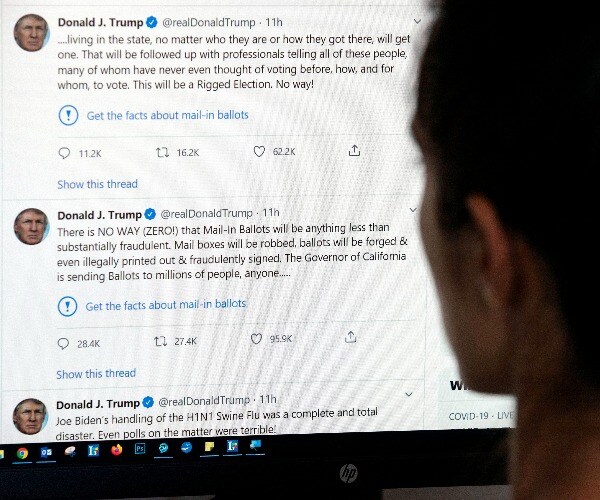
Task: Open the @realDonaldTrump handle in first tweet
Action: pos(209,23)
